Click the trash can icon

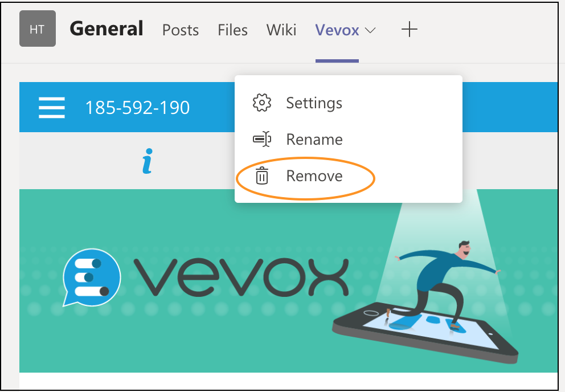(261, 176)
